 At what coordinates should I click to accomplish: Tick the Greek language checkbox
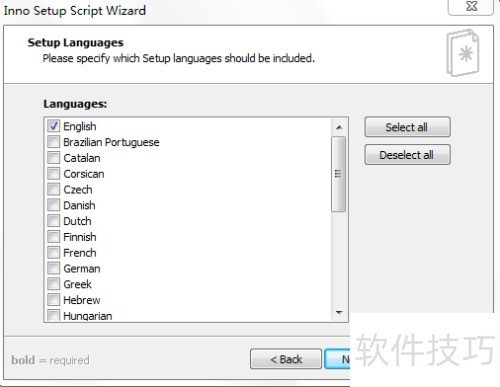pos(53,284)
